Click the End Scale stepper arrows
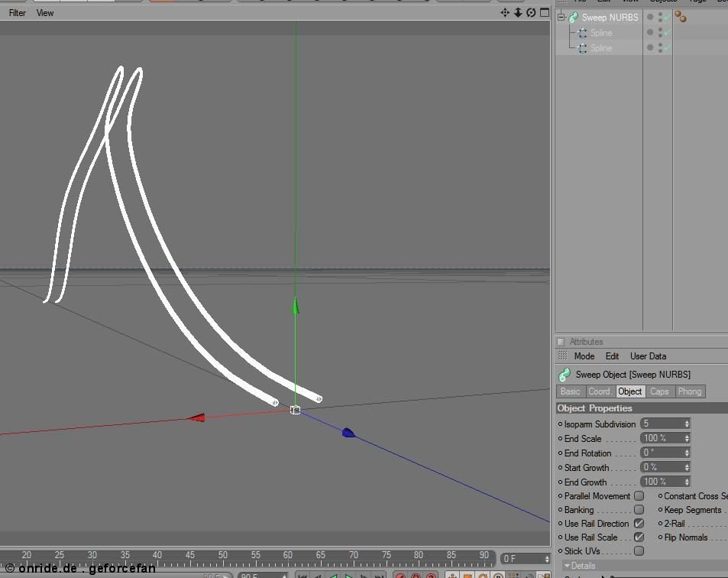The height and width of the screenshot is (578, 728). (x=688, y=438)
